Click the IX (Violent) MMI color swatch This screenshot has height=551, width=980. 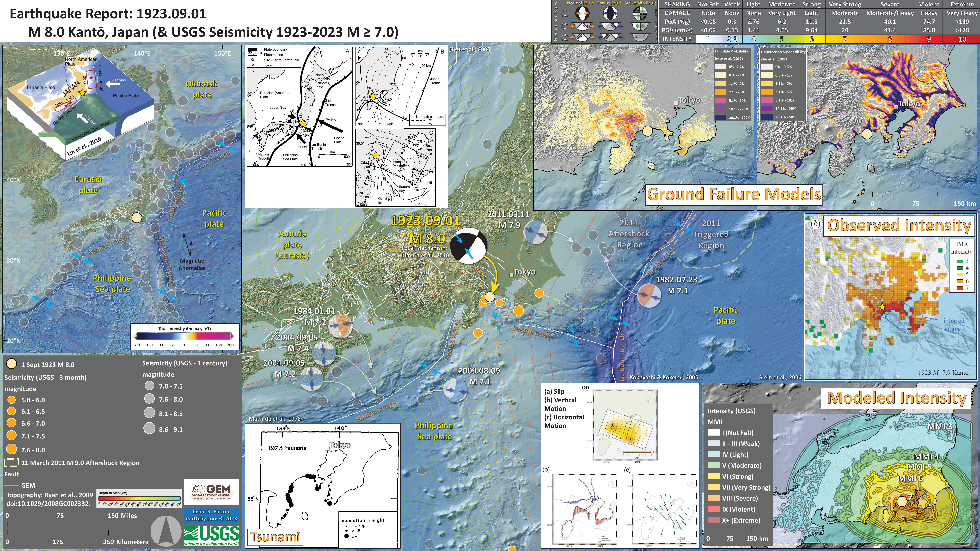[714, 509]
